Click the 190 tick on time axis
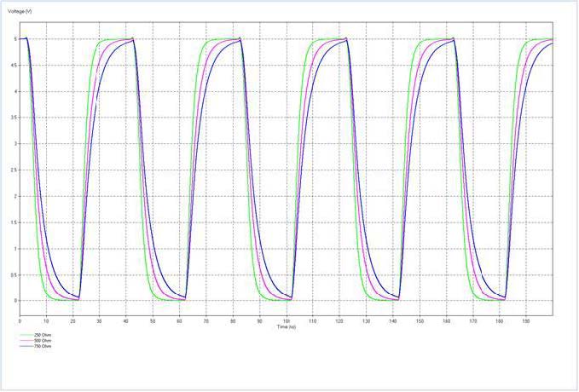The image size is (579, 392). click(x=525, y=320)
